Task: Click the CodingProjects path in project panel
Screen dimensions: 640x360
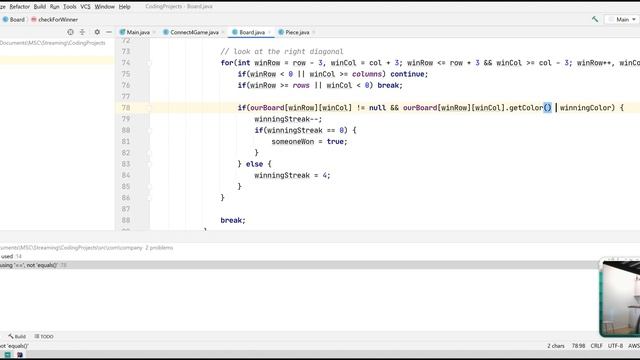Action: coord(52,43)
